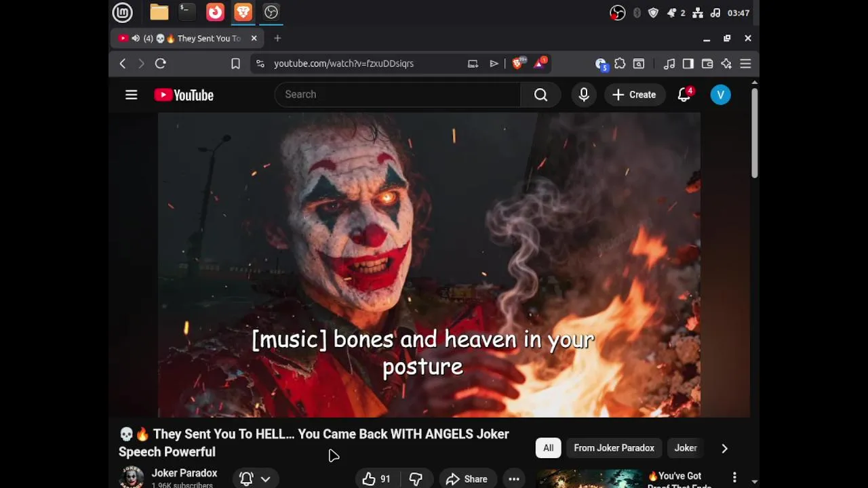The image size is (868, 488).
Task: Click the Brave playlist triangle icon
Action: 494,64
